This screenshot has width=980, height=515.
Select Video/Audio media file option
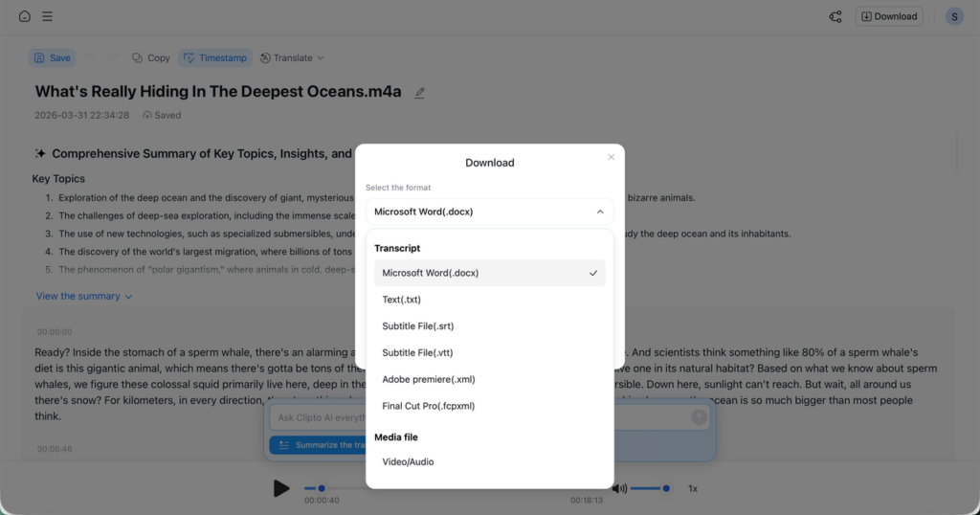click(489, 462)
